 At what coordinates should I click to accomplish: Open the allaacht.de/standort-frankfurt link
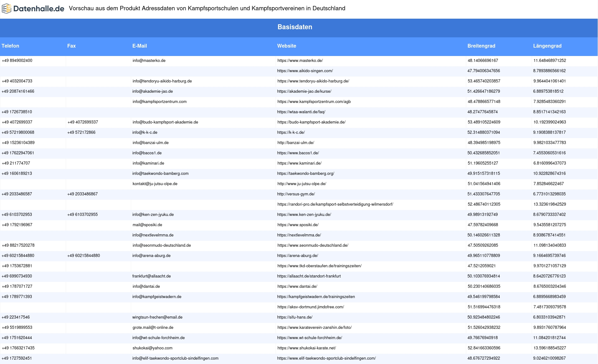coord(309,276)
